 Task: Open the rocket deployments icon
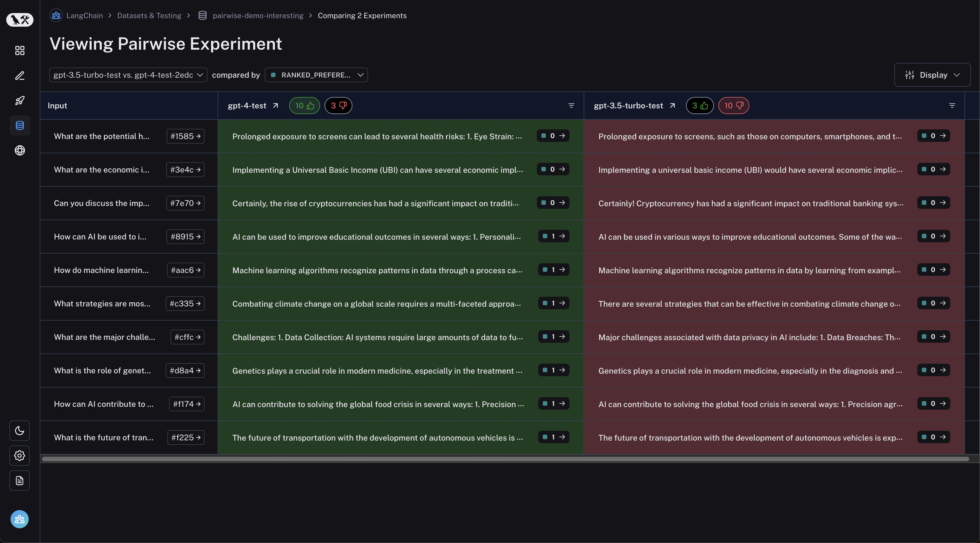point(20,100)
